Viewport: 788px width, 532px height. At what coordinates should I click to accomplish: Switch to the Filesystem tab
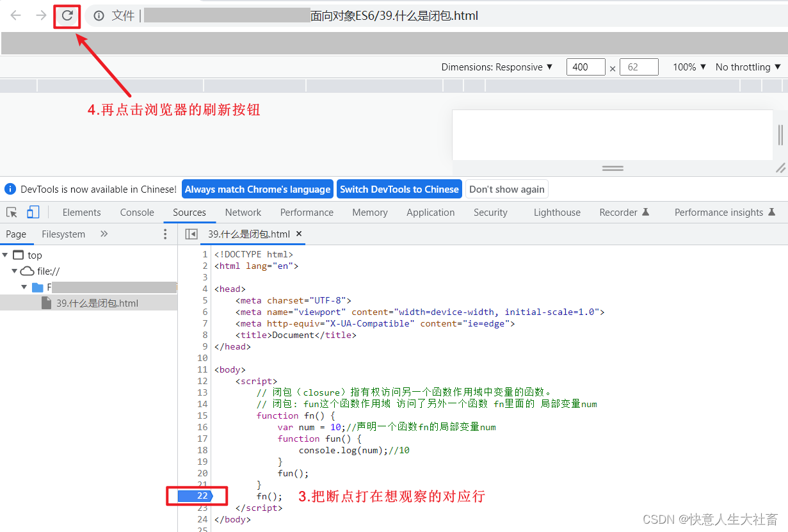coord(63,234)
